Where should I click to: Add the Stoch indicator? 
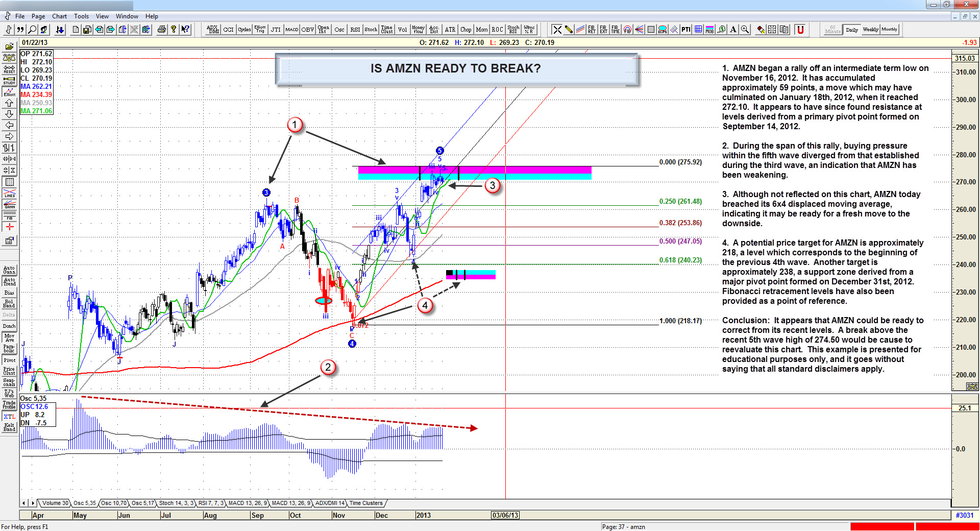click(371, 30)
